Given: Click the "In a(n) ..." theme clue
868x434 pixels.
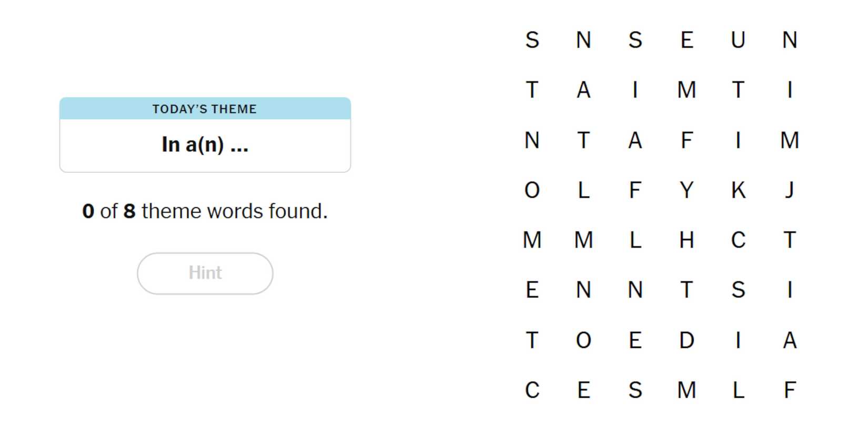Looking at the screenshot, I should pos(205,145).
